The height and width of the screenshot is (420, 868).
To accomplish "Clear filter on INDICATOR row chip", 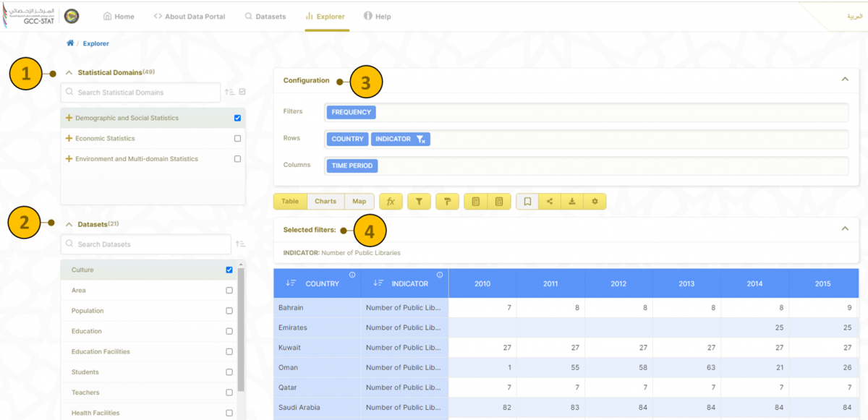I will pos(421,139).
